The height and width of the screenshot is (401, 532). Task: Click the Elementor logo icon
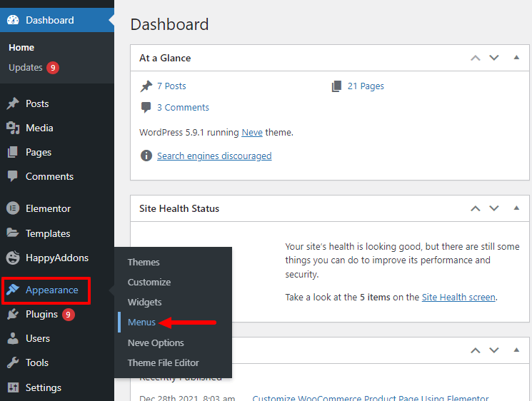click(13, 208)
